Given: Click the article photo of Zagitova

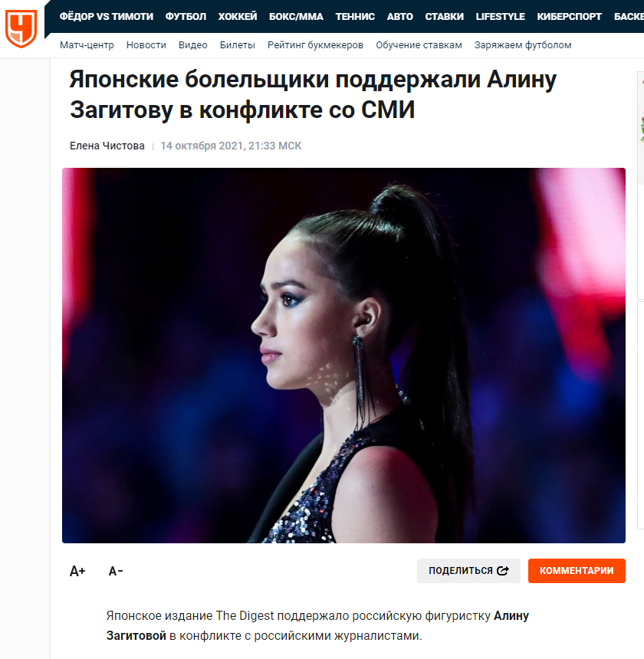Looking at the screenshot, I should (344, 356).
